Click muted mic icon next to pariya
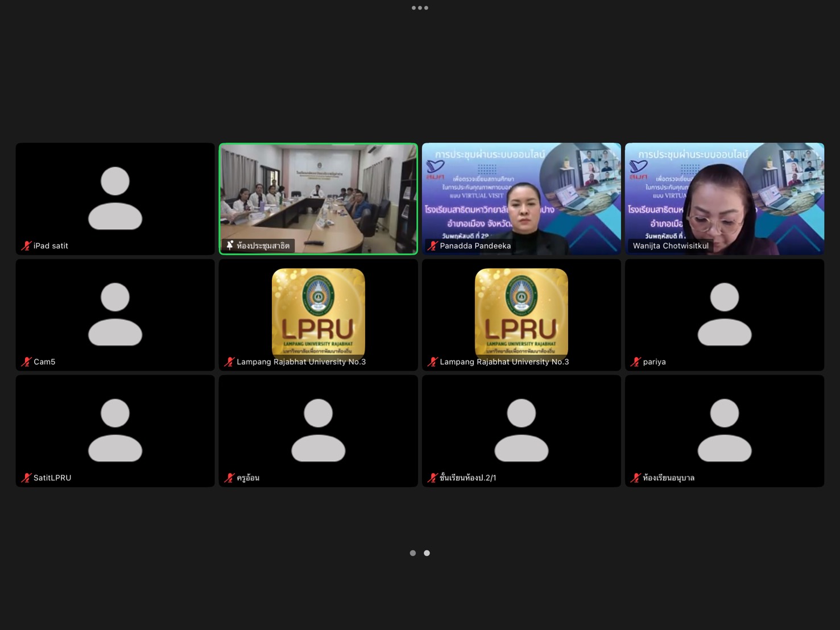Screen dimensions: 840x630 [636, 362]
